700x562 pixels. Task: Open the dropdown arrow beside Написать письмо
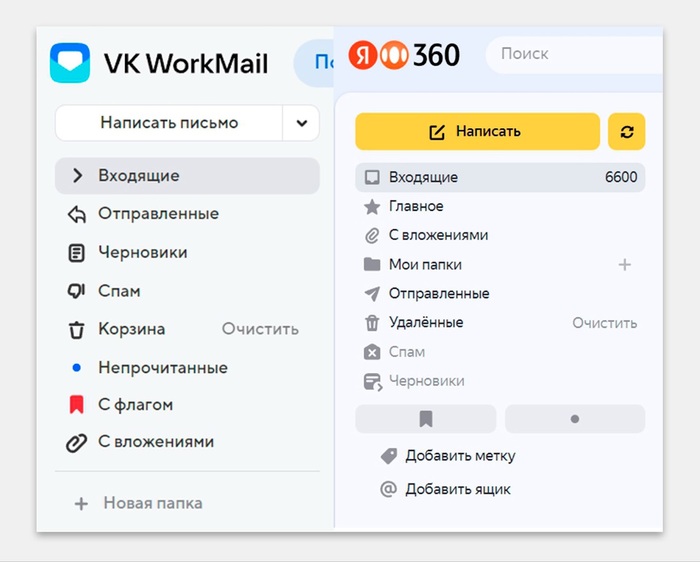(x=302, y=123)
